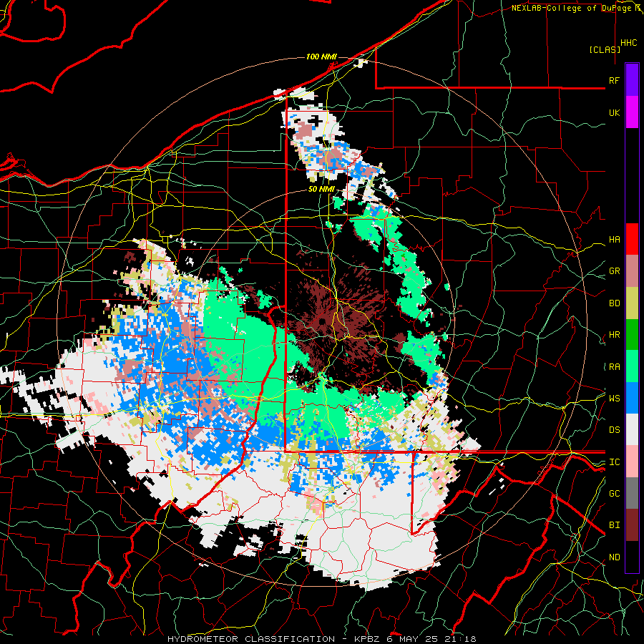Image resolution: width=644 pixels, height=644 pixels.
Task: Click the HA legend label
Action: tap(614, 240)
